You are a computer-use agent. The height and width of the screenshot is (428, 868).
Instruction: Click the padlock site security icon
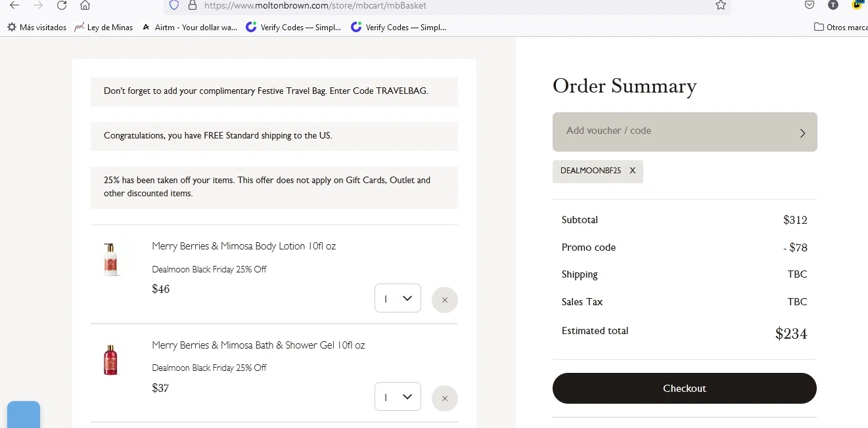coord(192,5)
